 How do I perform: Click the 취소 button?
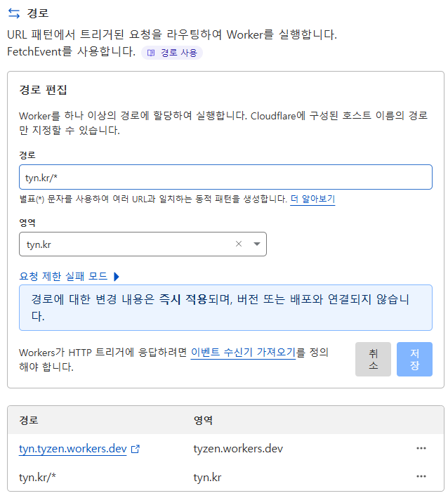pyautogui.click(x=373, y=359)
